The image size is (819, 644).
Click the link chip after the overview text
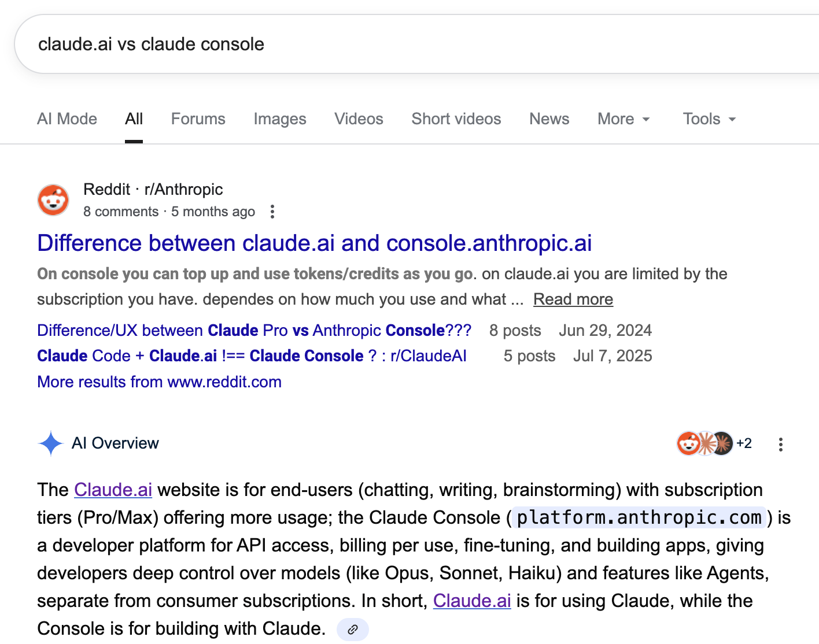pyautogui.click(x=352, y=629)
